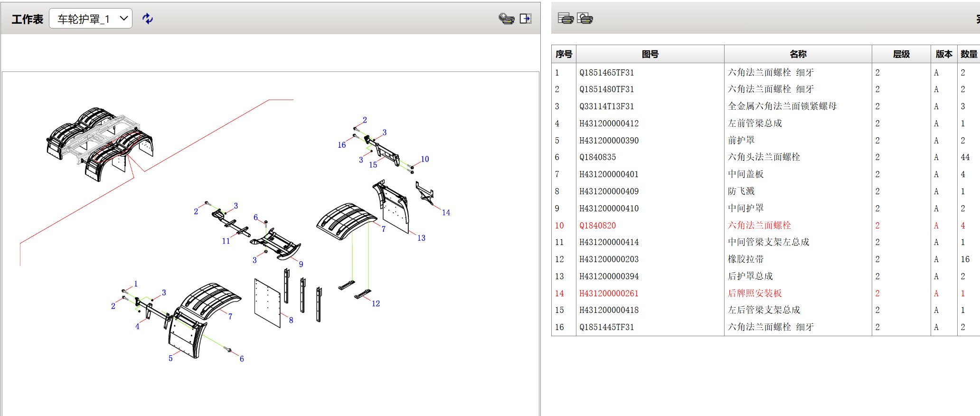This screenshot has width=980, height=416.
Task: Click the print drawing icon above the diagram
Action: [506, 19]
